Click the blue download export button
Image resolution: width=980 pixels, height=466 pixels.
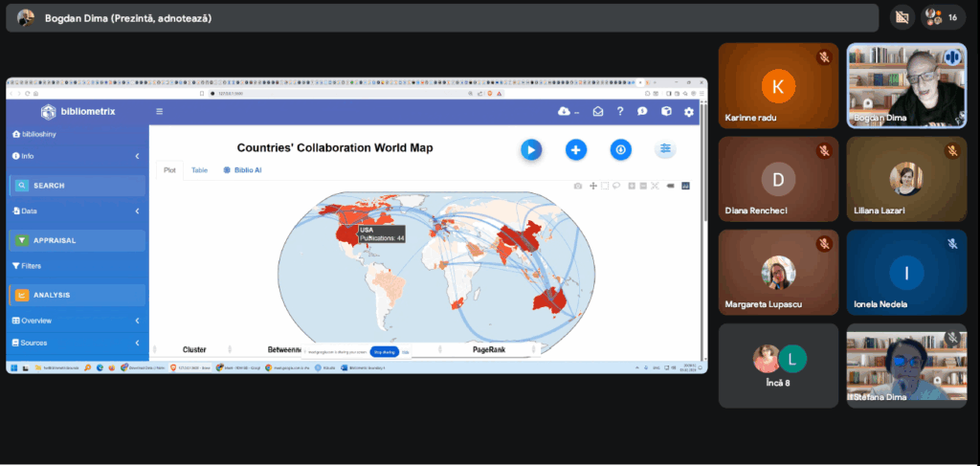click(620, 149)
